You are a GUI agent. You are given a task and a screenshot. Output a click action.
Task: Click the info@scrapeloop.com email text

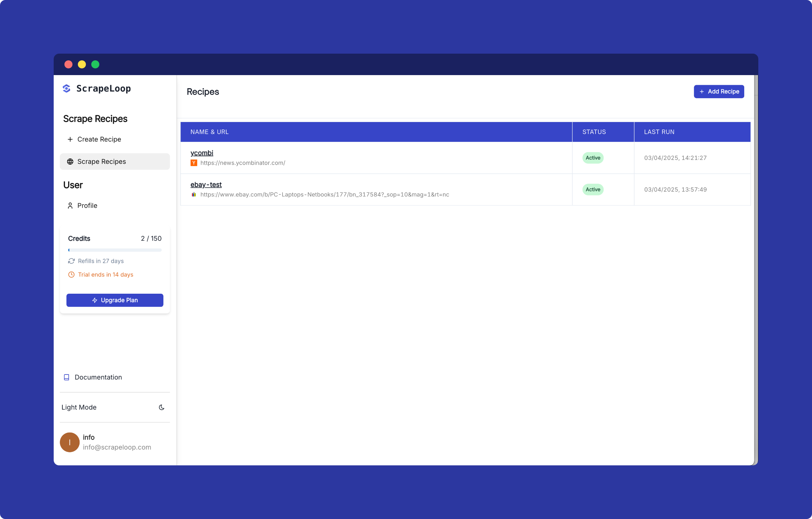117,447
